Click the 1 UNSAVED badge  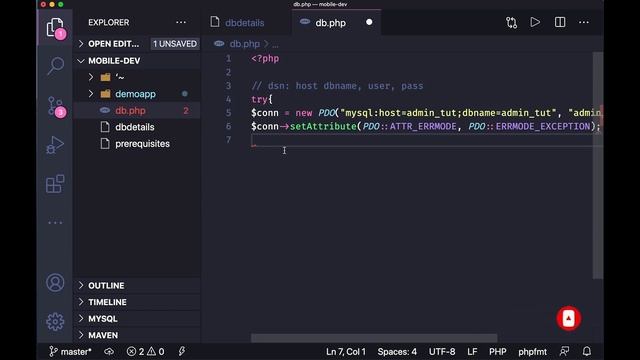[x=175, y=44]
